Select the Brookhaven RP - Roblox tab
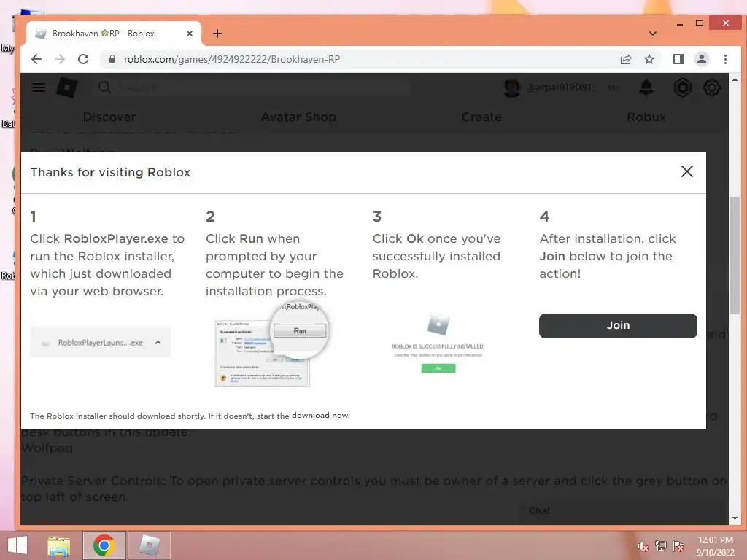The height and width of the screenshot is (560, 747). coord(113,34)
